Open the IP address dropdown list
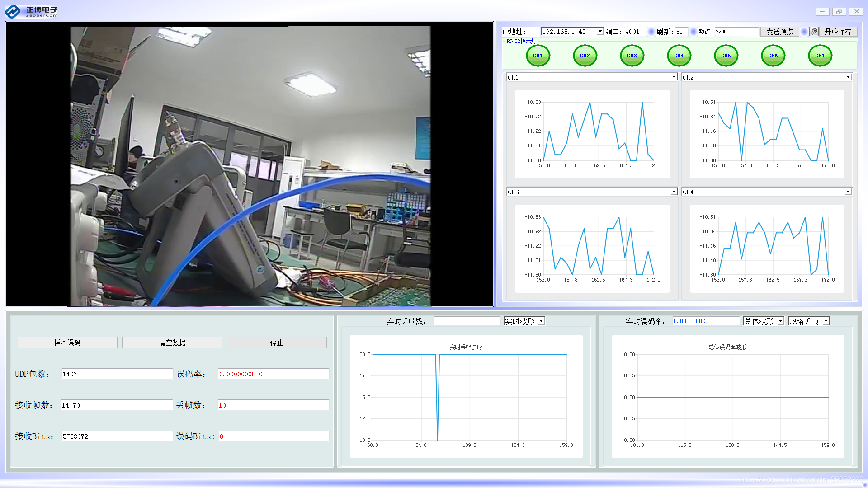This screenshot has height=488, width=868. pos(600,32)
